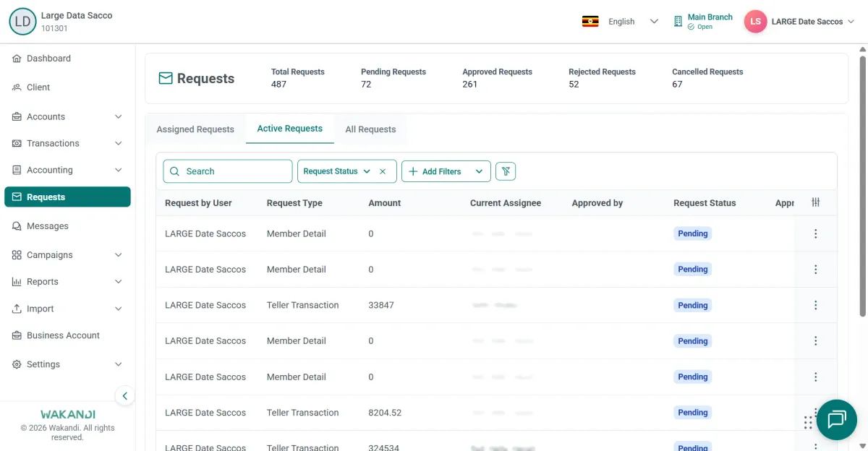
Task: Select the 33847 amount cell
Action: (381, 305)
